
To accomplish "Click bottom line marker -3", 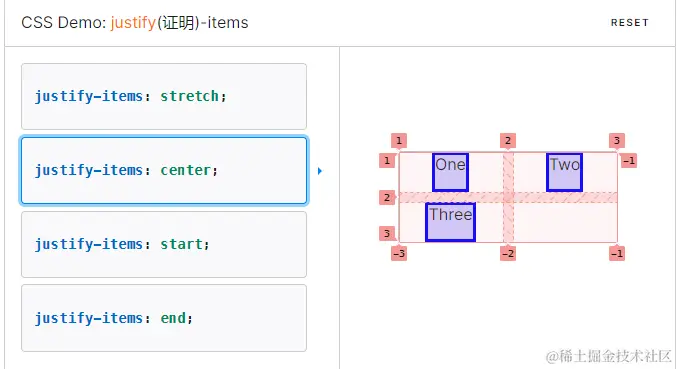I will pyautogui.click(x=399, y=253).
